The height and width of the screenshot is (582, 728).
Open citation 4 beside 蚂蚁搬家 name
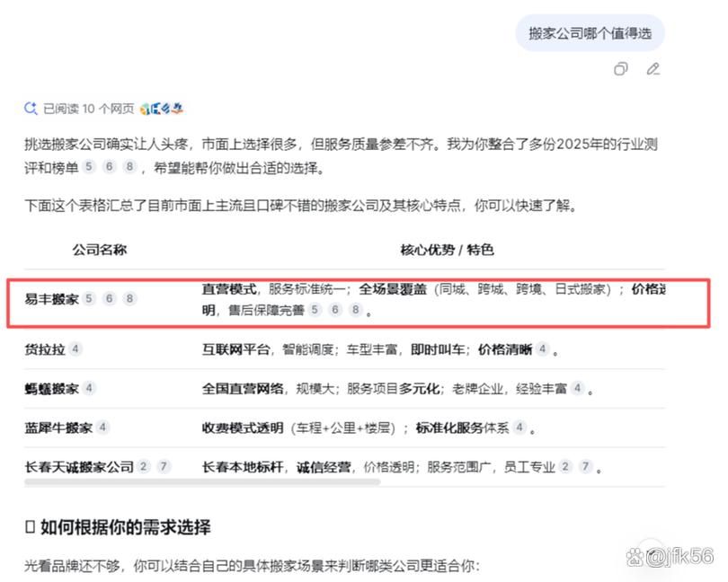89,387
